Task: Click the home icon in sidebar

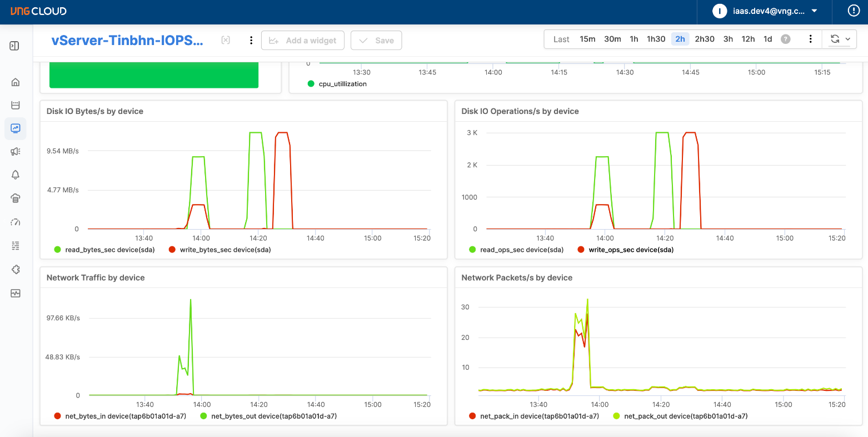Action: pos(16,82)
